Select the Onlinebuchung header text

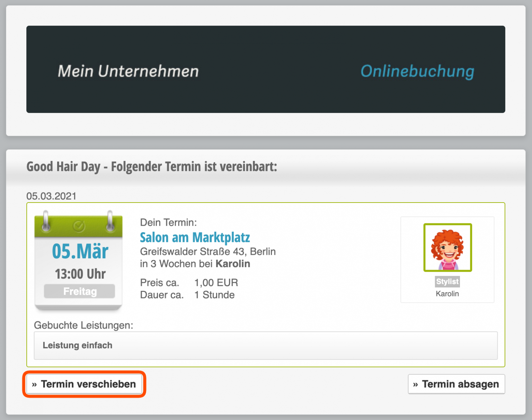(x=417, y=71)
